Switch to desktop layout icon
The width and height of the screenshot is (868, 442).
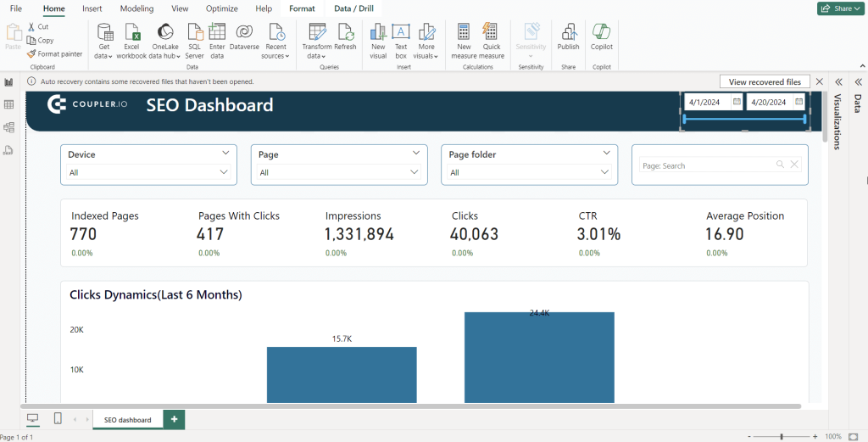(x=33, y=419)
